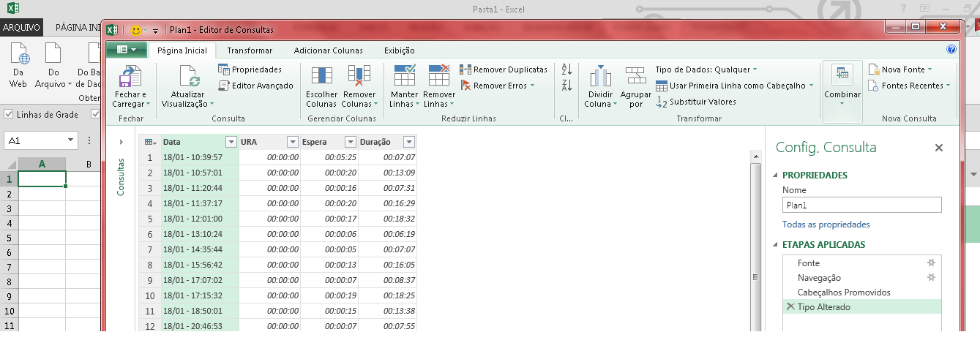Click Dividir Coluna icon

click(601, 77)
